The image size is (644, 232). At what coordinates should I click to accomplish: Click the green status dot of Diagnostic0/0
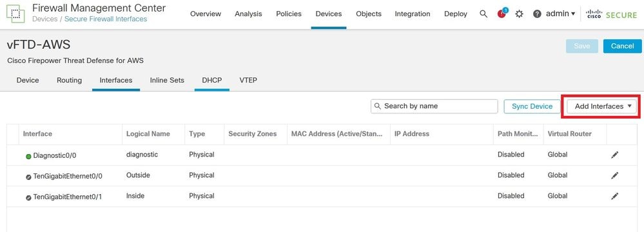point(28,157)
